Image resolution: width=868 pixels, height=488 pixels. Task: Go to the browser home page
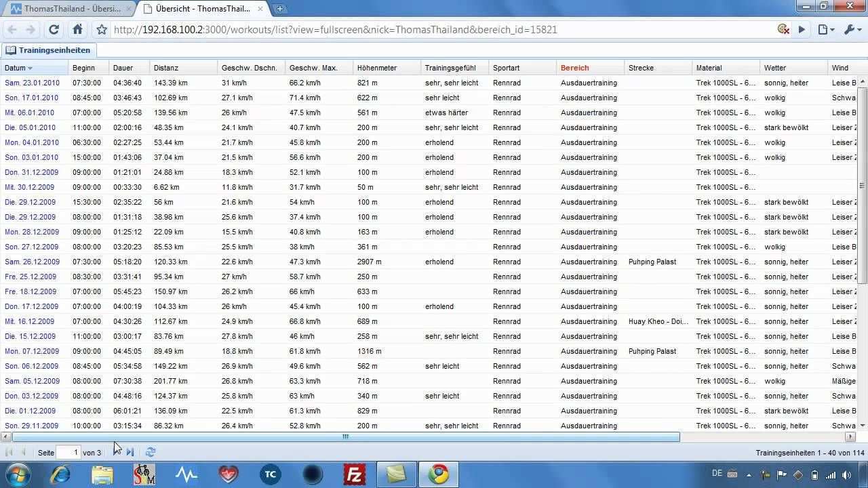[x=77, y=30]
